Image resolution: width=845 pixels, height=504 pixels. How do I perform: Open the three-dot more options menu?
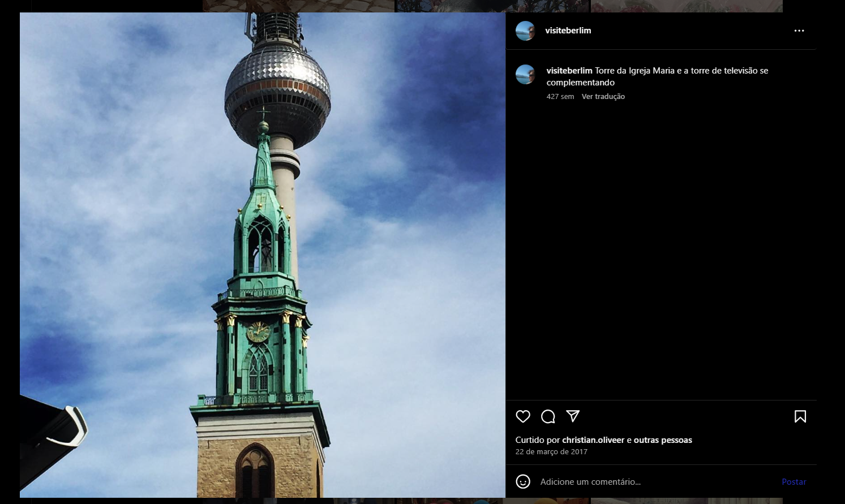click(799, 31)
